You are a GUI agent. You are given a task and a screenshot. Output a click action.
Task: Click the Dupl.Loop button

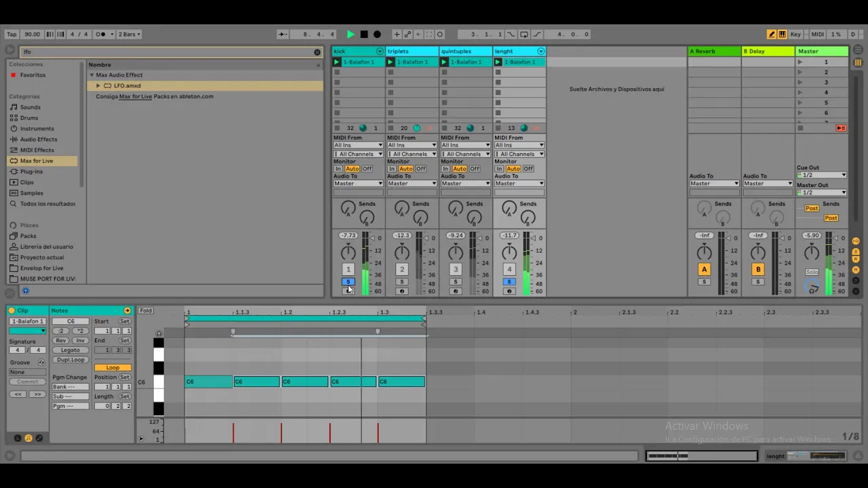tap(71, 360)
